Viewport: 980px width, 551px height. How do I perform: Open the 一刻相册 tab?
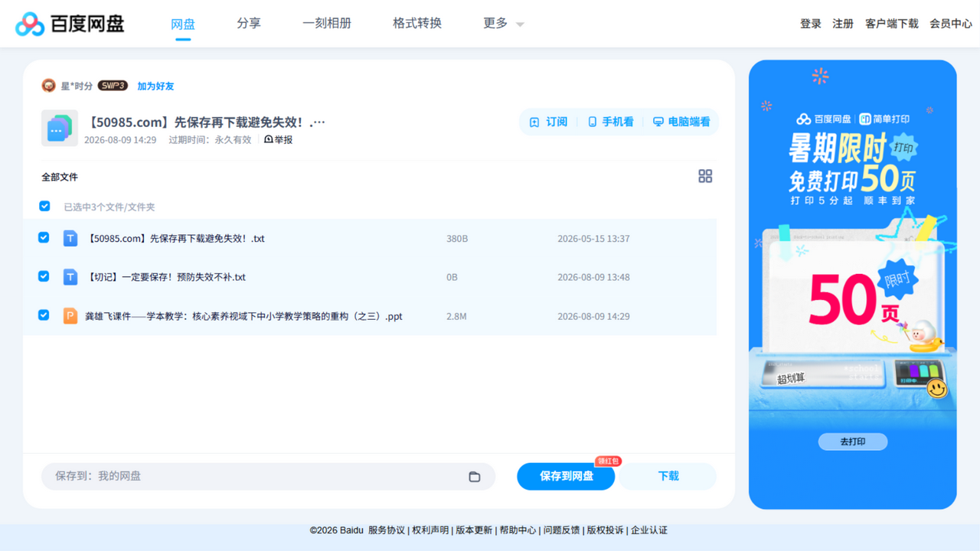[327, 24]
